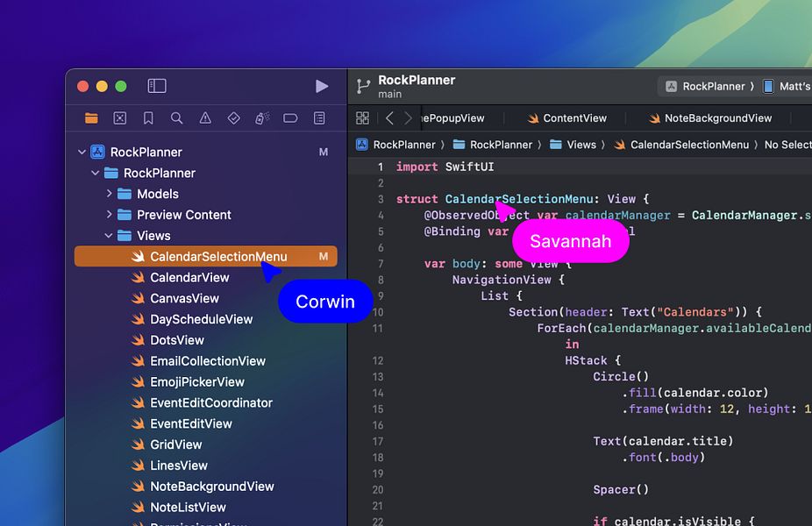Switch to the ContentView tab
812x526 pixels.
[x=567, y=118]
